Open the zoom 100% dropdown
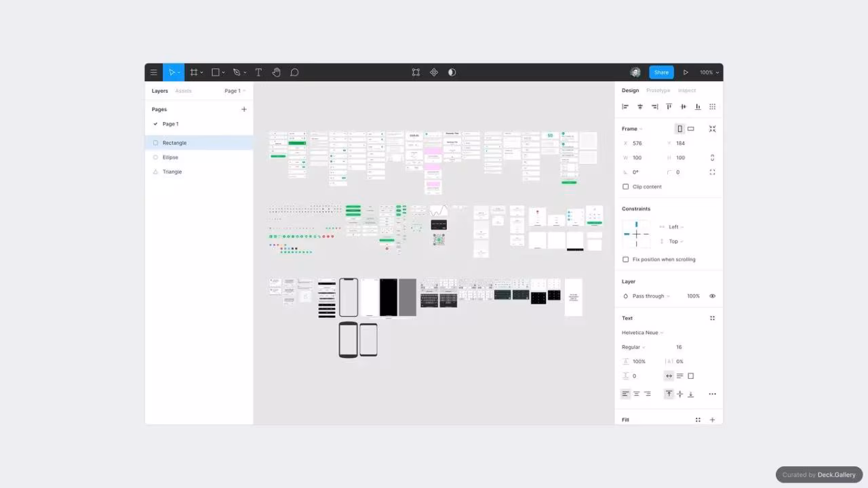The width and height of the screenshot is (868, 488). [710, 73]
